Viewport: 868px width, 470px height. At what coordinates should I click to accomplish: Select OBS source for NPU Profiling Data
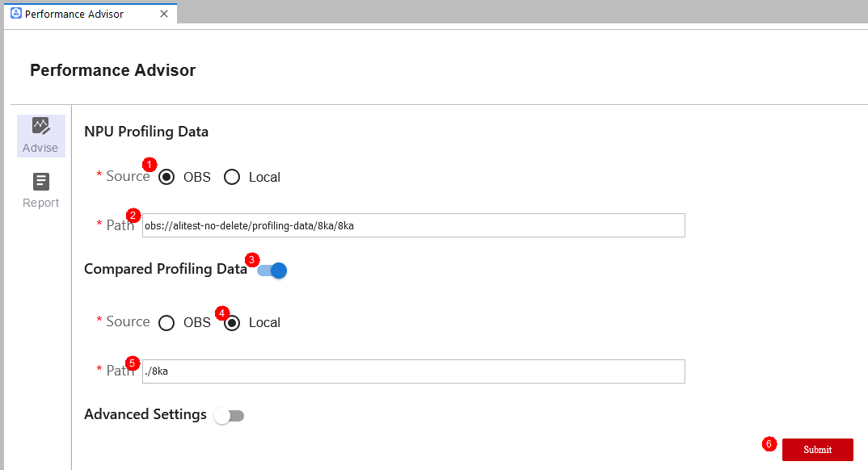pyautogui.click(x=166, y=177)
